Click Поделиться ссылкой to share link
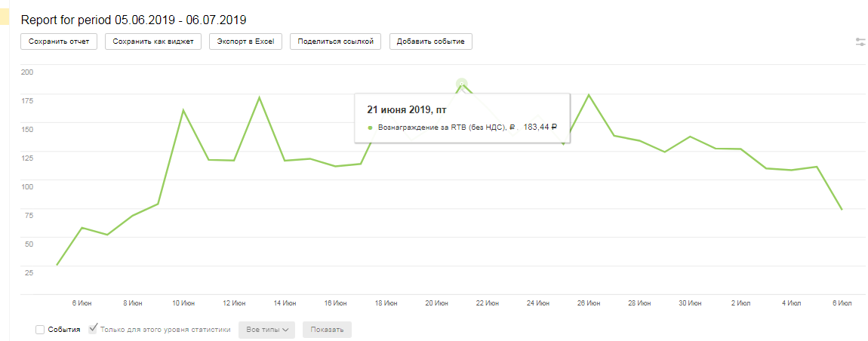 (x=336, y=41)
